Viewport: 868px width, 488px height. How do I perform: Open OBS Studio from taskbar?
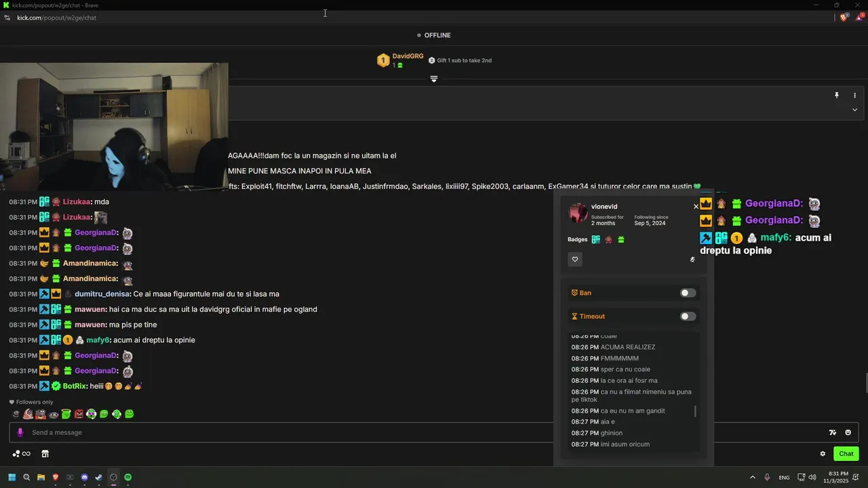click(x=113, y=477)
